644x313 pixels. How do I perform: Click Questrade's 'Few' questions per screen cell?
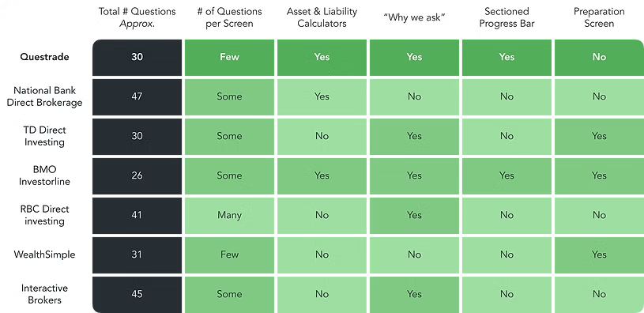point(229,58)
